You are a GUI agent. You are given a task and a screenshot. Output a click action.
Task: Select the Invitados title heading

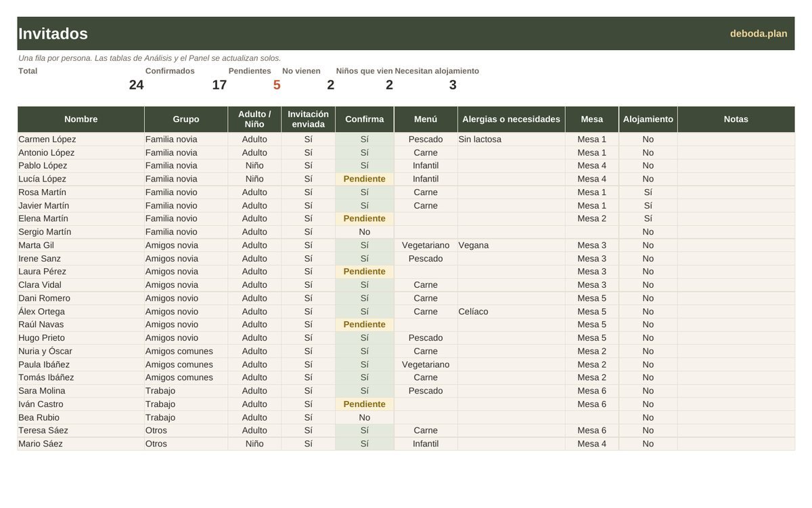[53, 34]
